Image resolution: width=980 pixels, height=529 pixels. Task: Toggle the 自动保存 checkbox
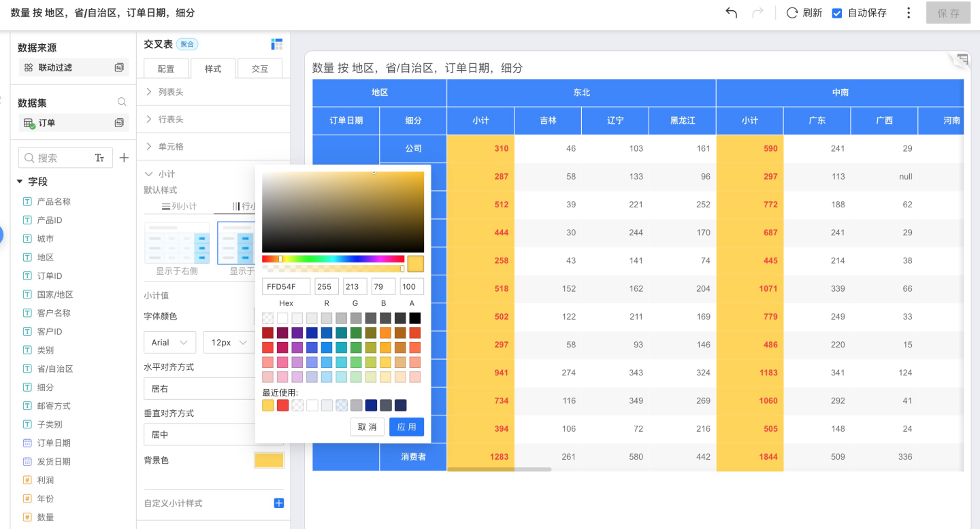pos(838,13)
